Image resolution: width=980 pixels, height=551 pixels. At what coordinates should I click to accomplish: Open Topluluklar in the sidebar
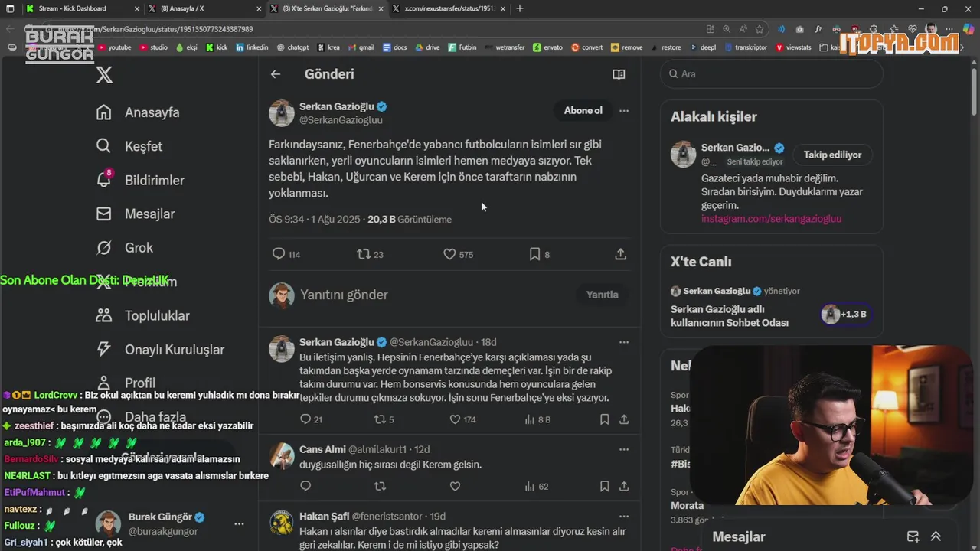pyautogui.click(x=142, y=315)
